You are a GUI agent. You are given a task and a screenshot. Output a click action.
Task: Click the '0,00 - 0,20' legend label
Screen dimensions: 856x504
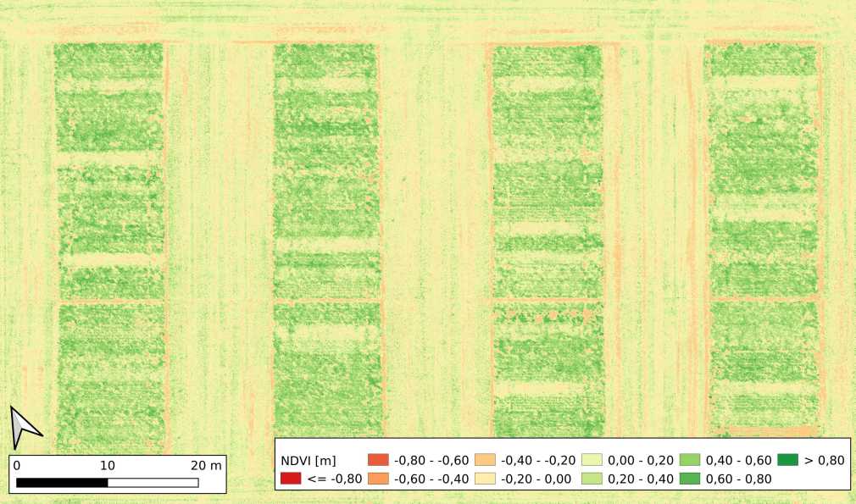tap(641, 460)
